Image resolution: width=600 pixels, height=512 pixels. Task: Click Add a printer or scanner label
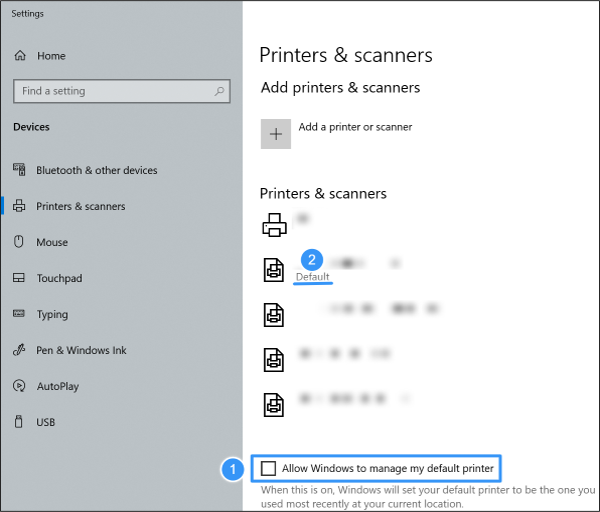tap(355, 127)
